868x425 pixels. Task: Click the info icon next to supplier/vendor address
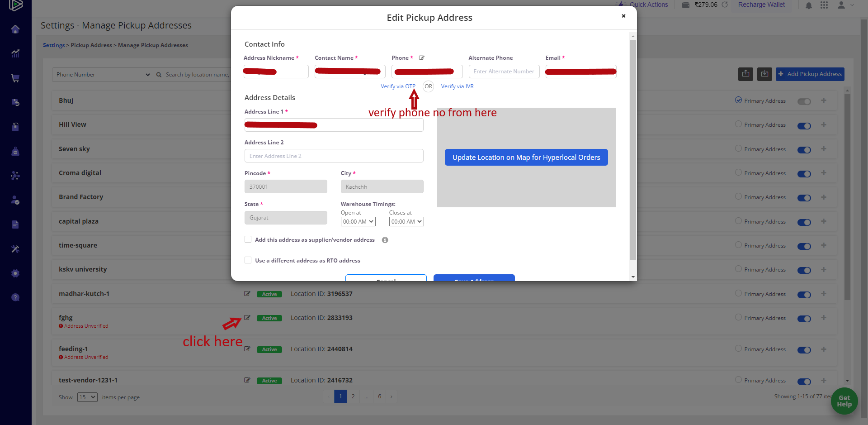[x=385, y=240]
